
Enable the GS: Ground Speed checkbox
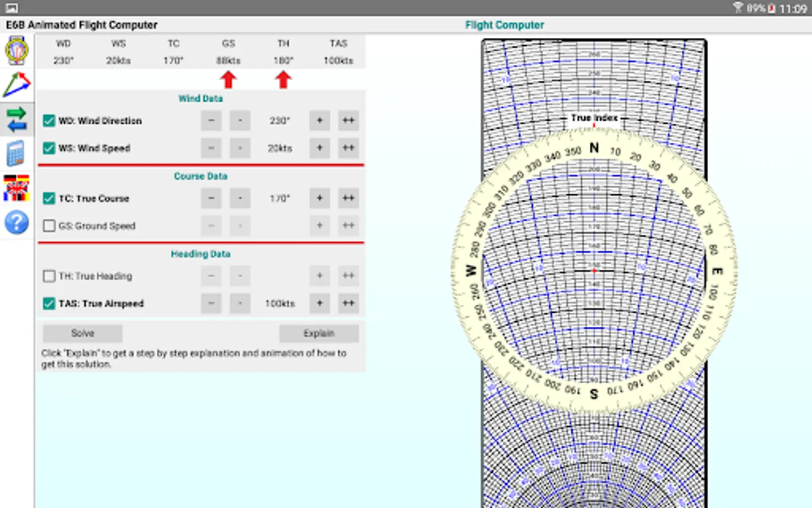49,226
